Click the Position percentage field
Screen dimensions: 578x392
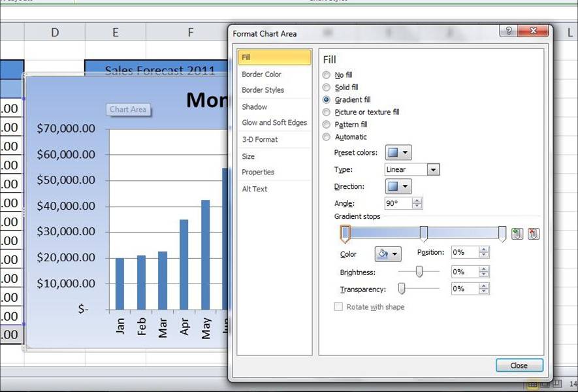pos(465,252)
